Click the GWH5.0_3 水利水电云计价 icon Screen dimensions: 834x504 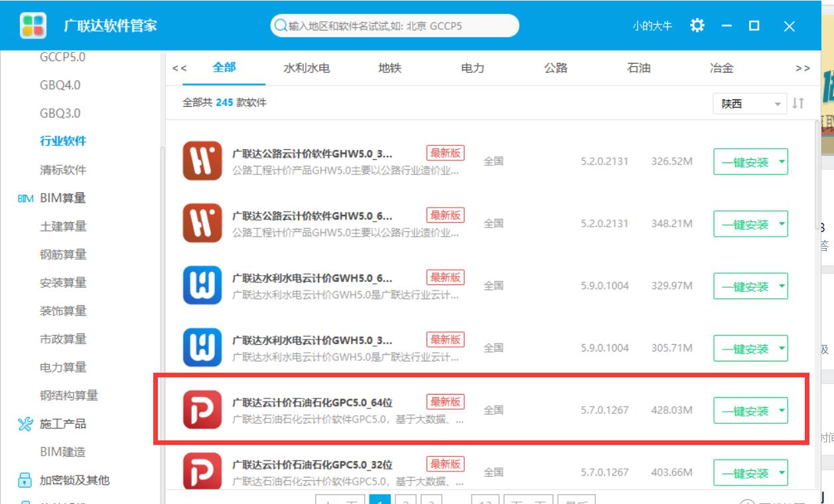[x=202, y=347]
